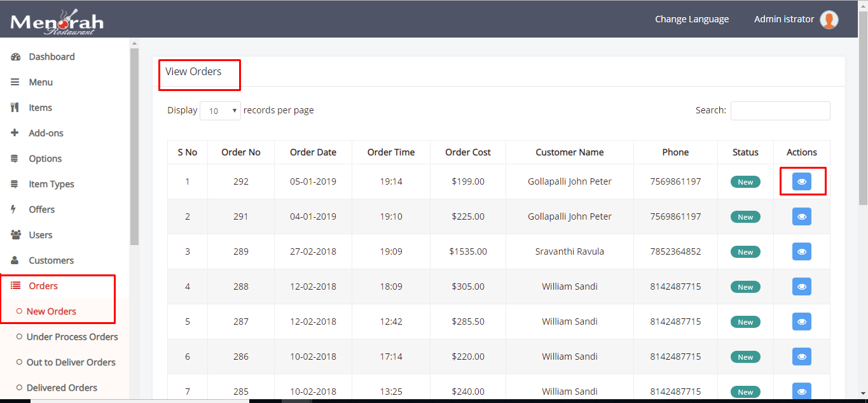Click the Add-ons plus icon
This screenshot has height=403, width=868.
pos(15,133)
